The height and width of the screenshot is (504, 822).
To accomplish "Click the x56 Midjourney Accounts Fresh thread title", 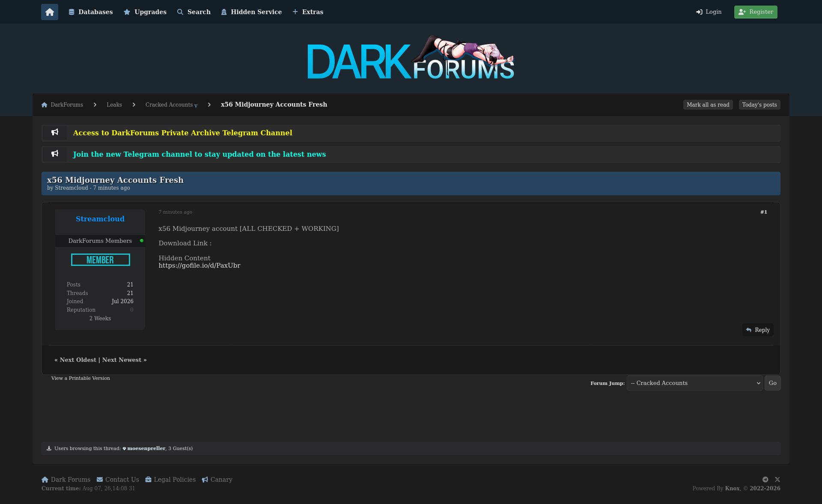I will click(x=115, y=180).
